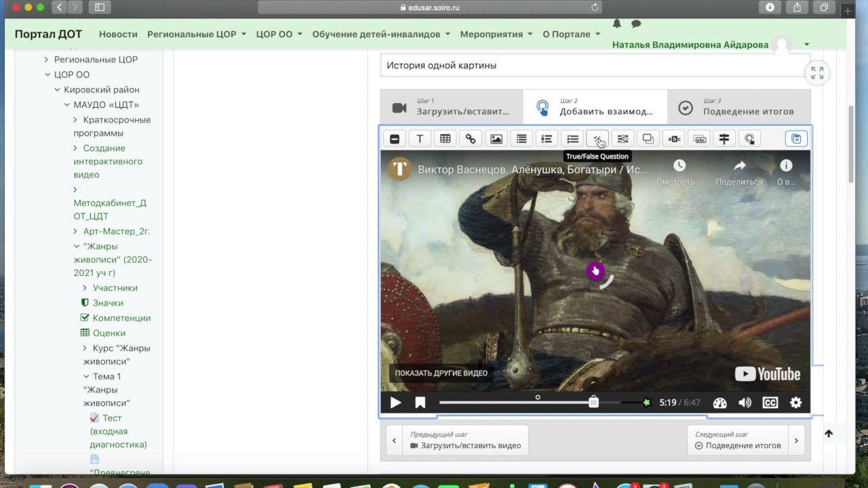This screenshot has width=868, height=488.
Task: Open messages chat bubble icon
Action: (x=636, y=24)
